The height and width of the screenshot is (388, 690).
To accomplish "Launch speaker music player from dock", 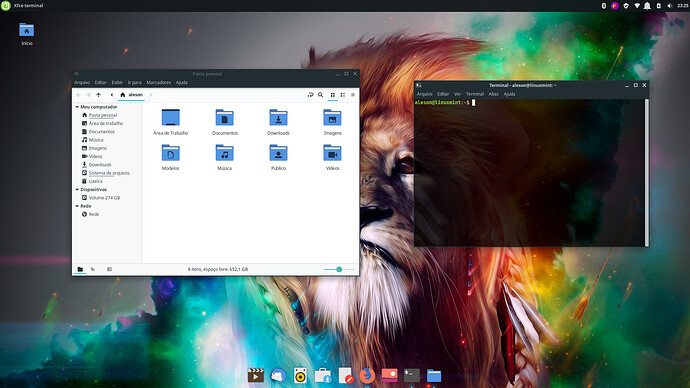I will tap(301, 375).
